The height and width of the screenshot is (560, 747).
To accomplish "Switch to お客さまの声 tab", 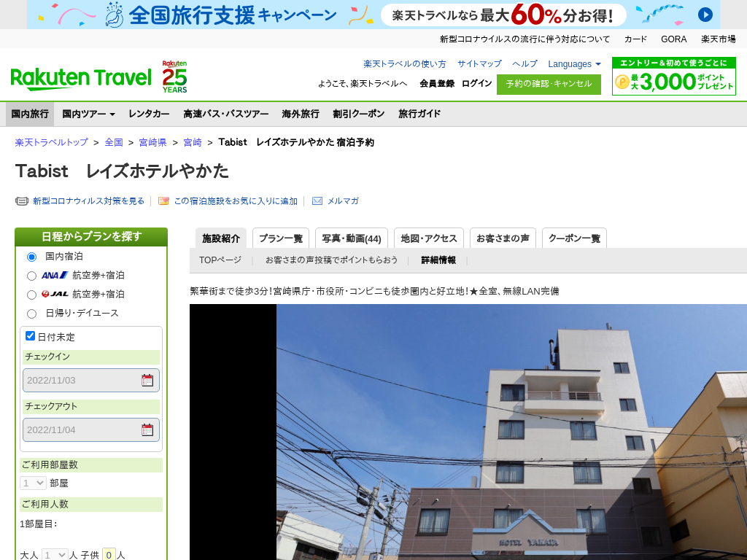I will 503,238.
